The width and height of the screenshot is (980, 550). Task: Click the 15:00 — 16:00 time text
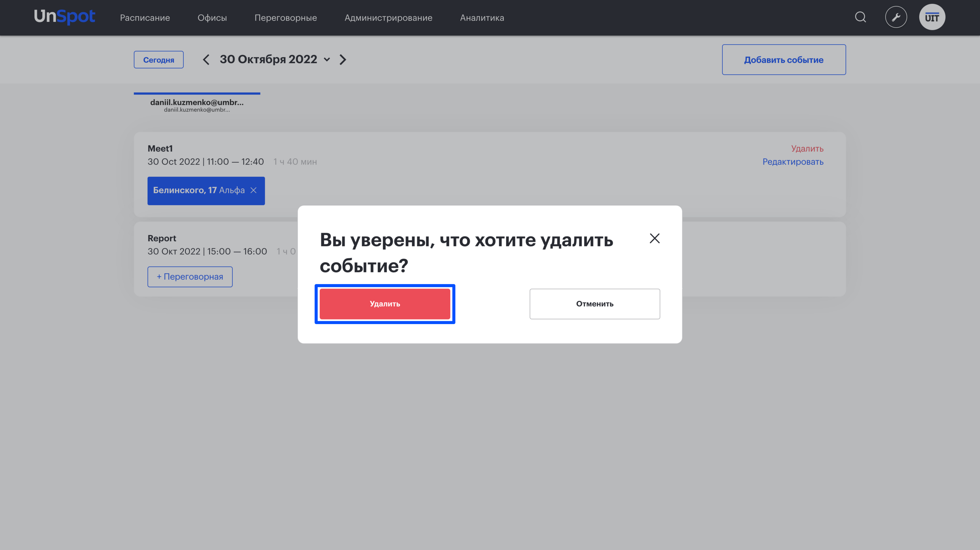tap(237, 252)
